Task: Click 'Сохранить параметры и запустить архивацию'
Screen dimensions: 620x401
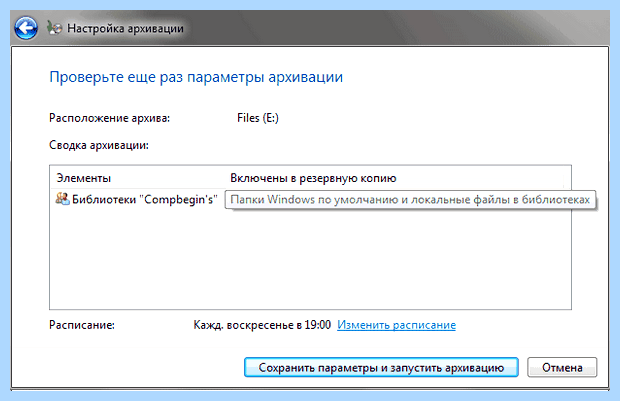Action: coord(381,367)
